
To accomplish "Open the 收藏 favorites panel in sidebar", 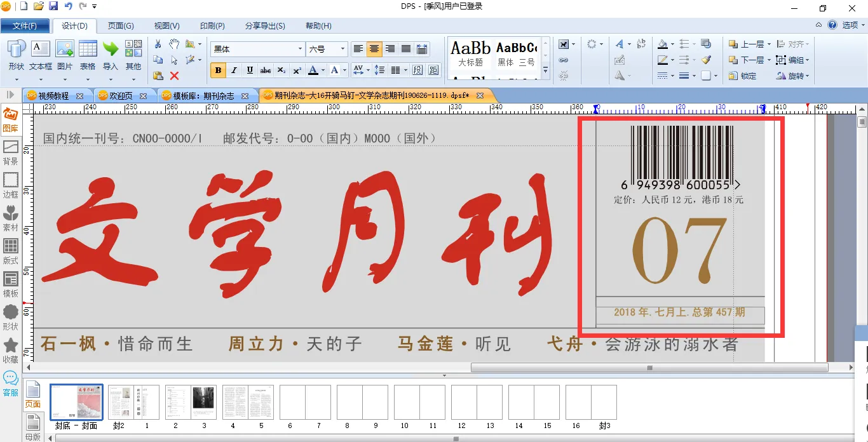I will coord(10,351).
